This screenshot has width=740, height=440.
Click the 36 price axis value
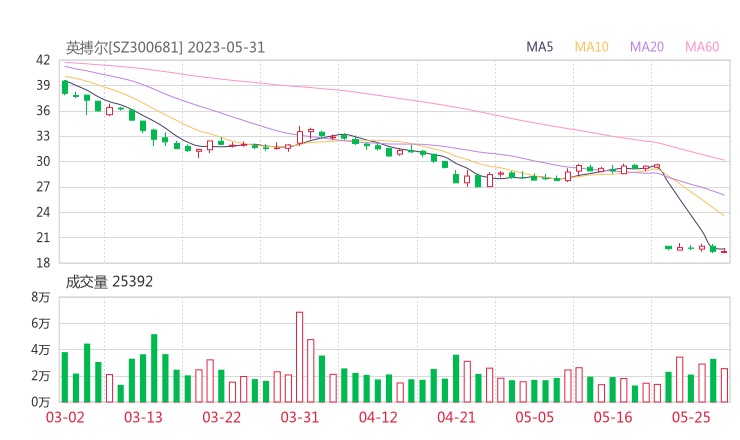coord(43,111)
